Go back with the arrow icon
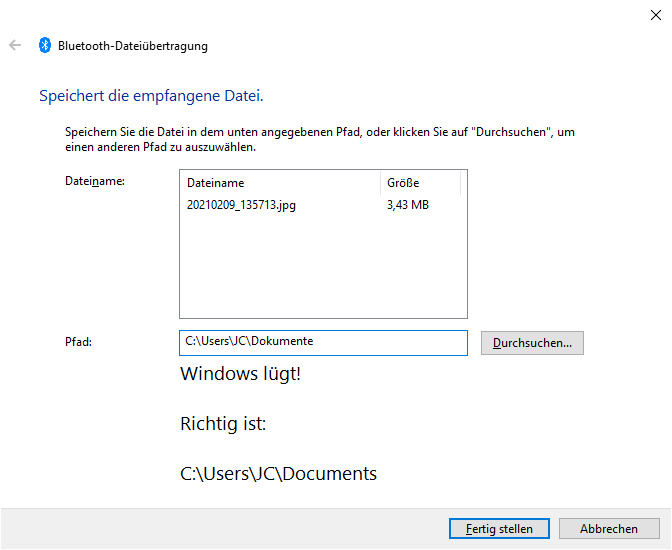 coord(15,45)
